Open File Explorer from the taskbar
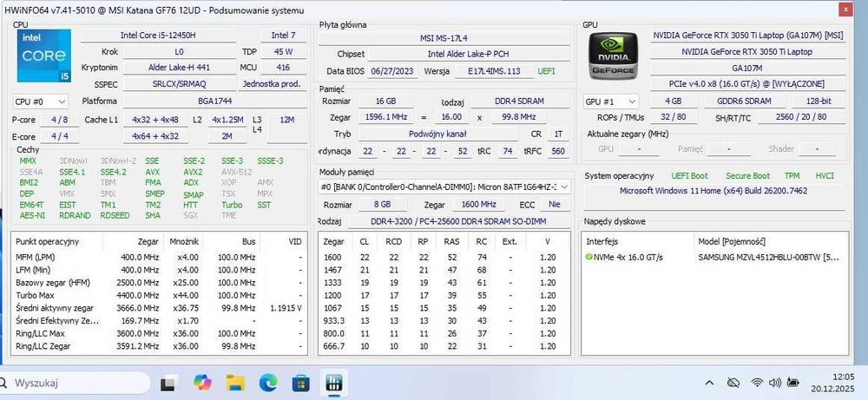 [x=235, y=383]
